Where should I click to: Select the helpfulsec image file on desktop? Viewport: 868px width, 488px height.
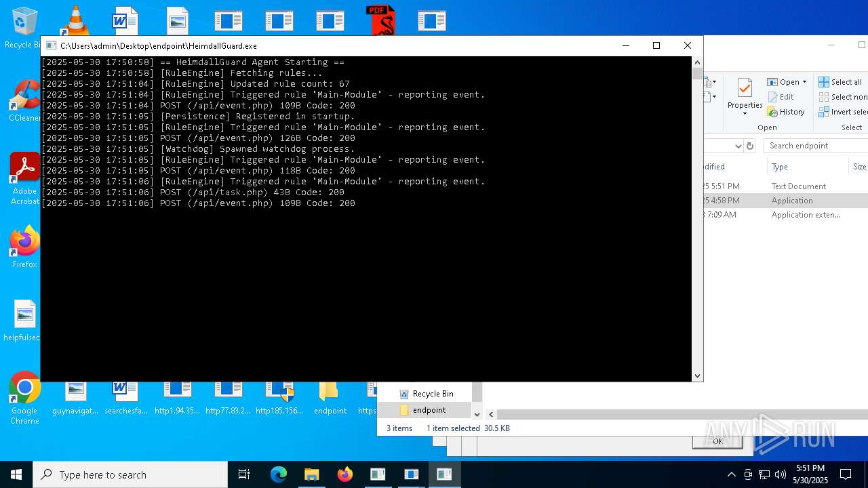tap(23, 321)
